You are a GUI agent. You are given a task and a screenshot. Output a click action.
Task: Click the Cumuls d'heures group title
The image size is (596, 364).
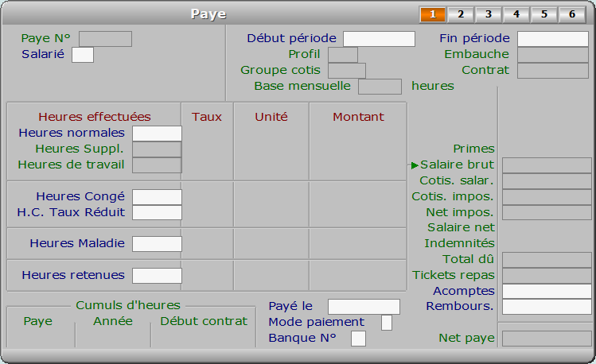coord(128,305)
